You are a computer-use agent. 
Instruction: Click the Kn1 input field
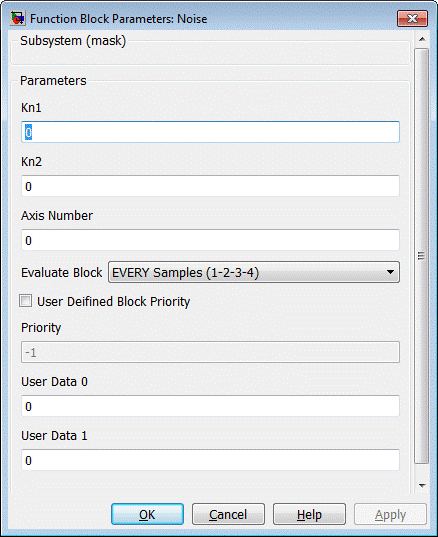point(210,132)
